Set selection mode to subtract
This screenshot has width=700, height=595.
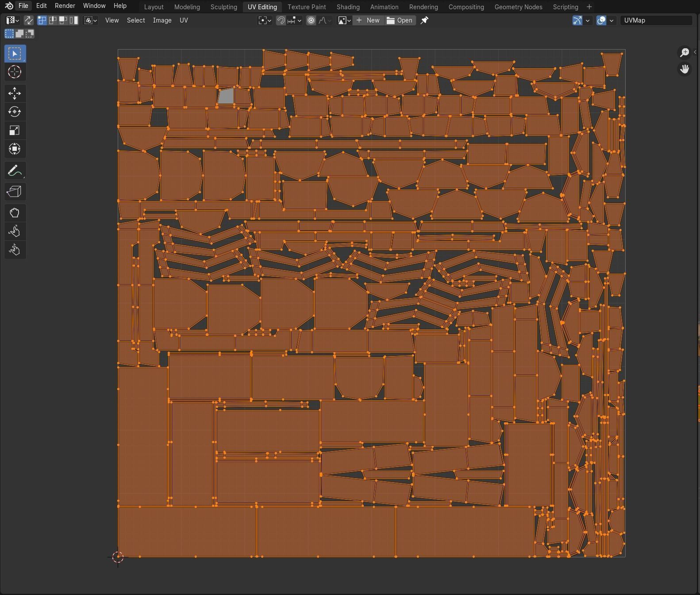pos(30,34)
